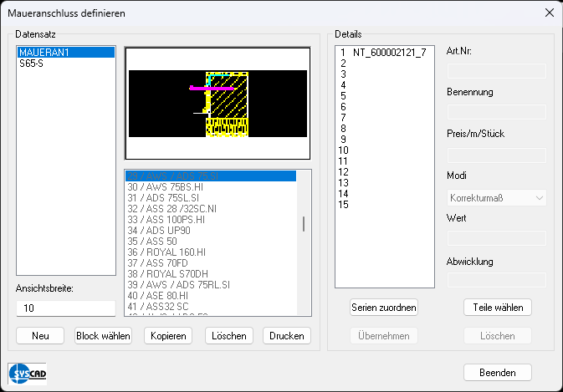Select detail row 8
The width and height of the screenshot is (563, 392).
[x=385, y=129]
